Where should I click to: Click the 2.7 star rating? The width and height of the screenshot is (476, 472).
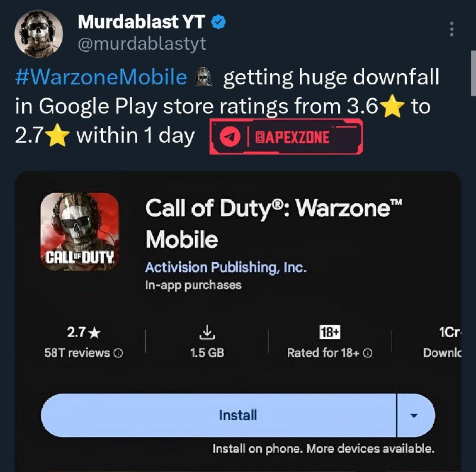(83, 332)
